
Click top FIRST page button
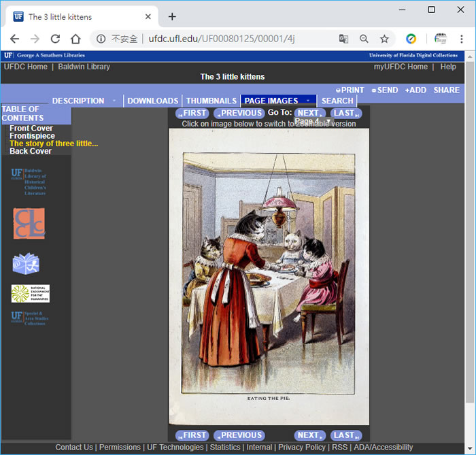192,113
